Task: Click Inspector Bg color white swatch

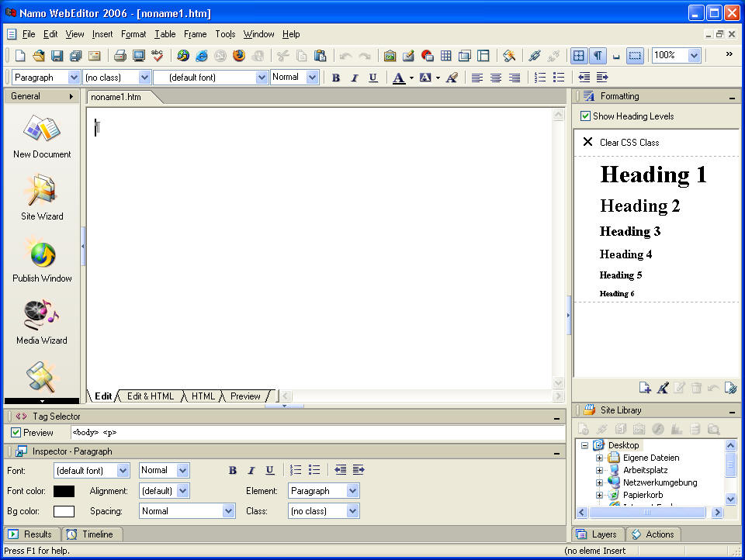Action: coord(64,511)
